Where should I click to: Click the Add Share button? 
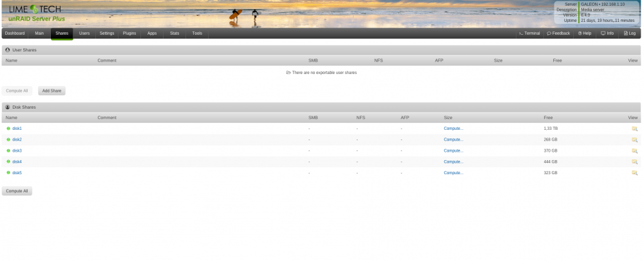pyautogui.click(x=52, y=91)
